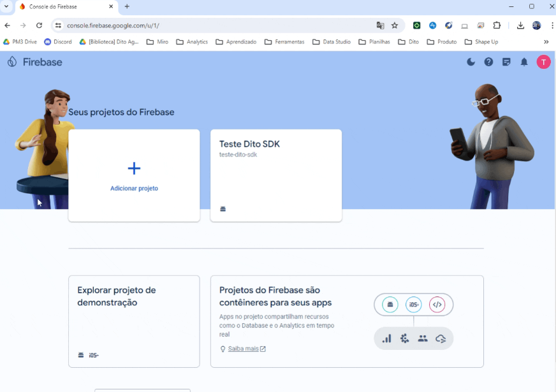
Task: Click the external link icon beside Saiba mais
Action: 263,349
